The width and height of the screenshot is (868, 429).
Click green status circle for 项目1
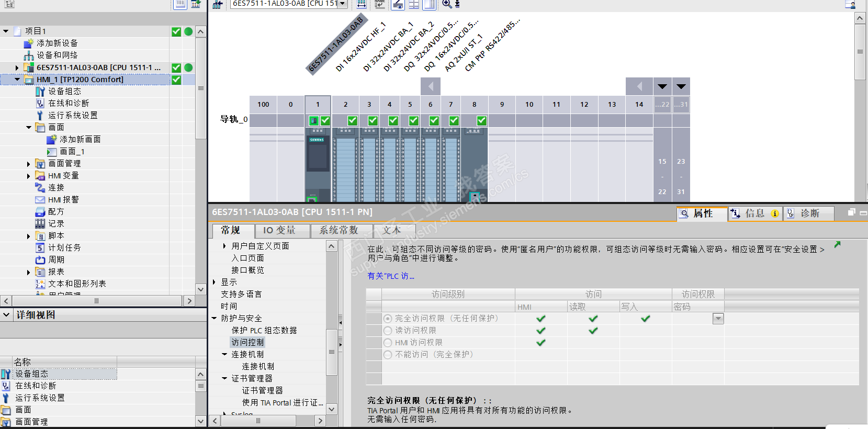click(188, 31)
